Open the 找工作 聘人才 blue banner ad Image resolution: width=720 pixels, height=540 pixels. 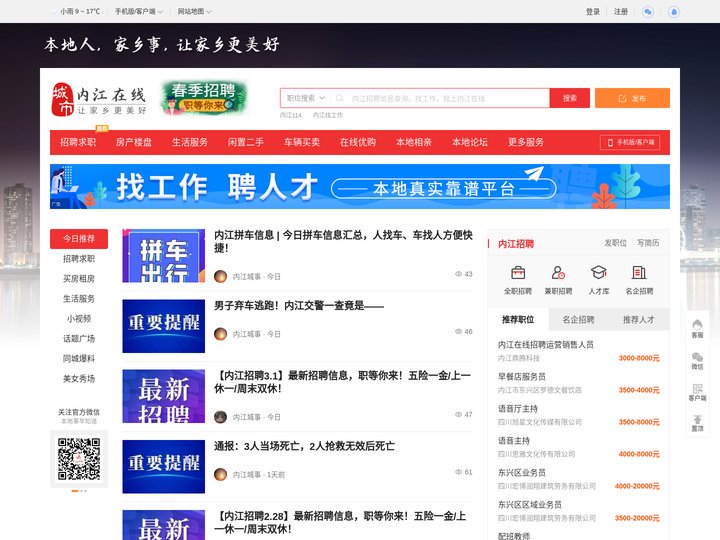tap(360, 186)
